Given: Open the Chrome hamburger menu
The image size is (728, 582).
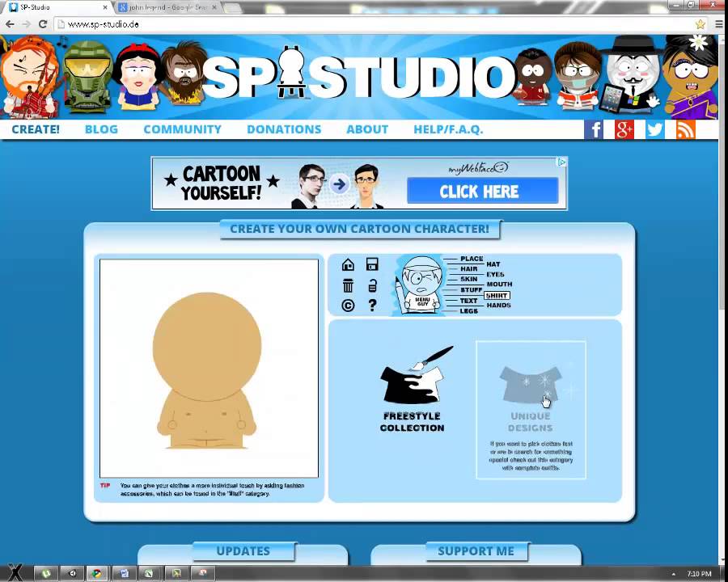Looking at the screenshot, I should (719, 24).
